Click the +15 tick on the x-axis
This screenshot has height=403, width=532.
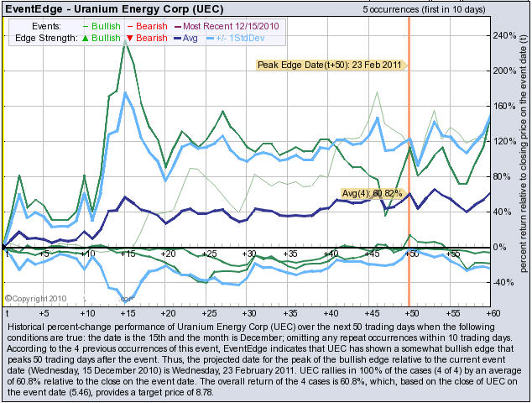[127, 253]
